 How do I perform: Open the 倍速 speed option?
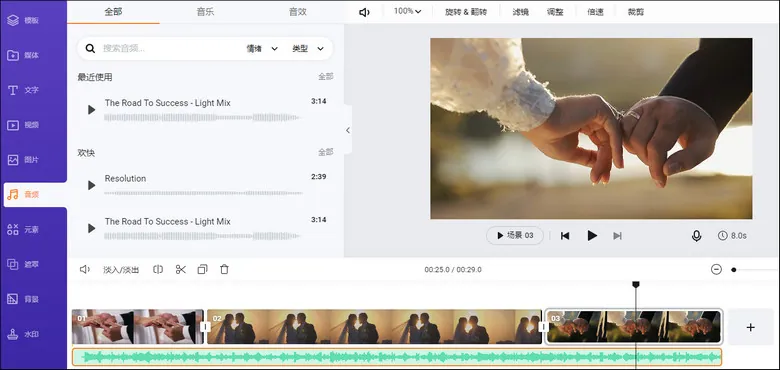tap(595, 12)
